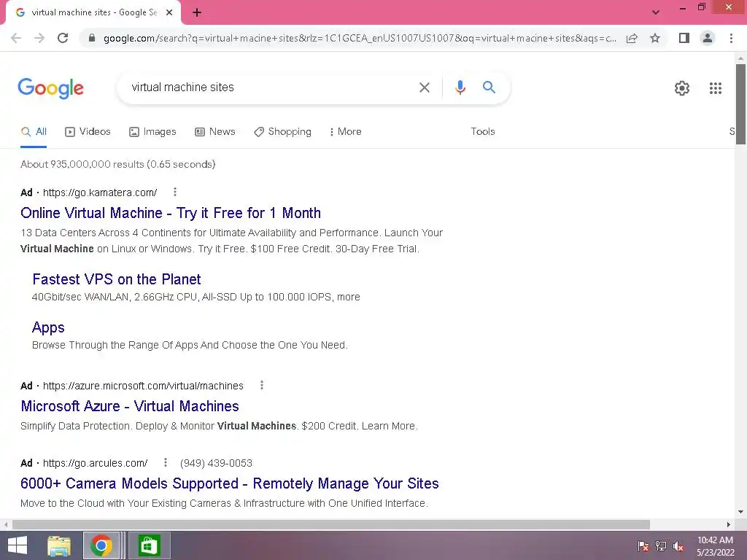Open Microsoft Store from the taskbar

click(x=149, y=545)
